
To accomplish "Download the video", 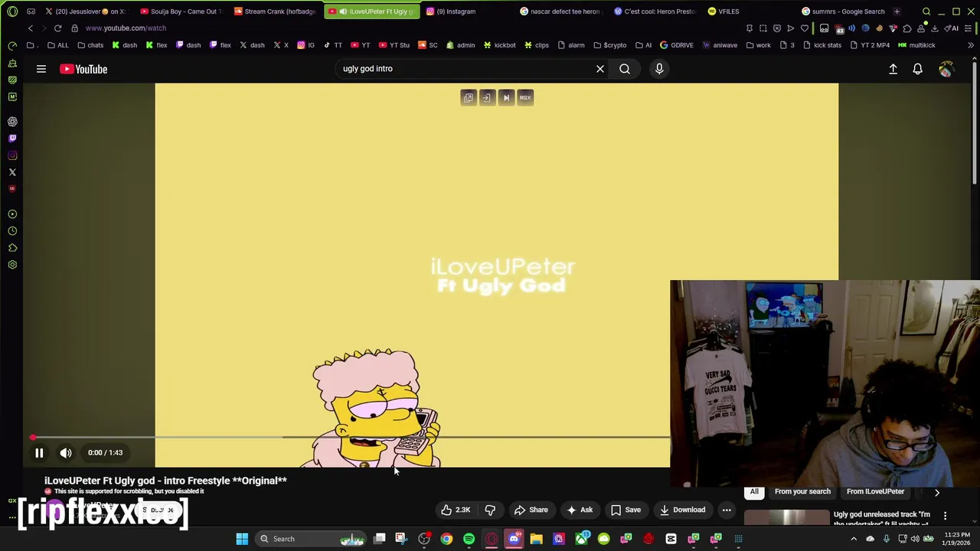I will (x=682, y=510).
